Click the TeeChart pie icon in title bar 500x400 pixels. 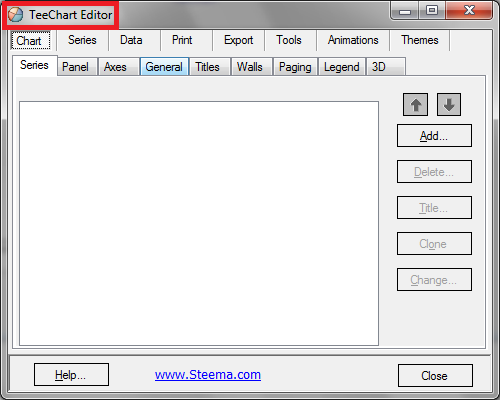click(x=15, y=15)
